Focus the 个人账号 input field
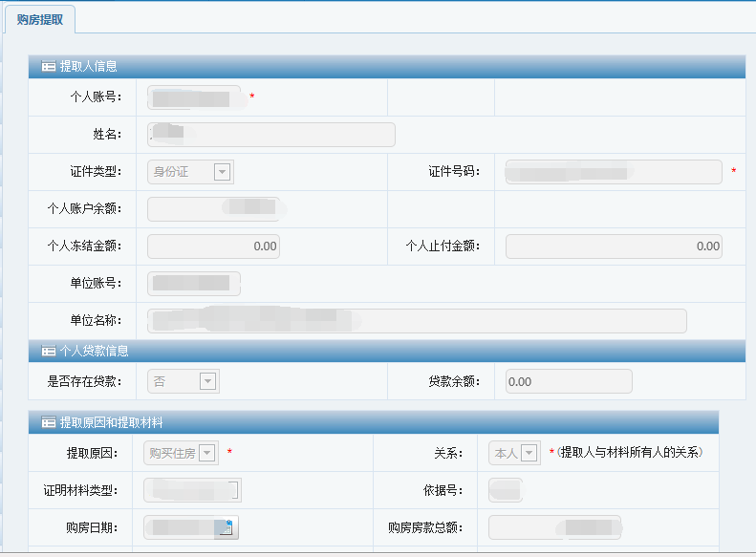The height and width of the screenshot is (557, 756). 194,97
